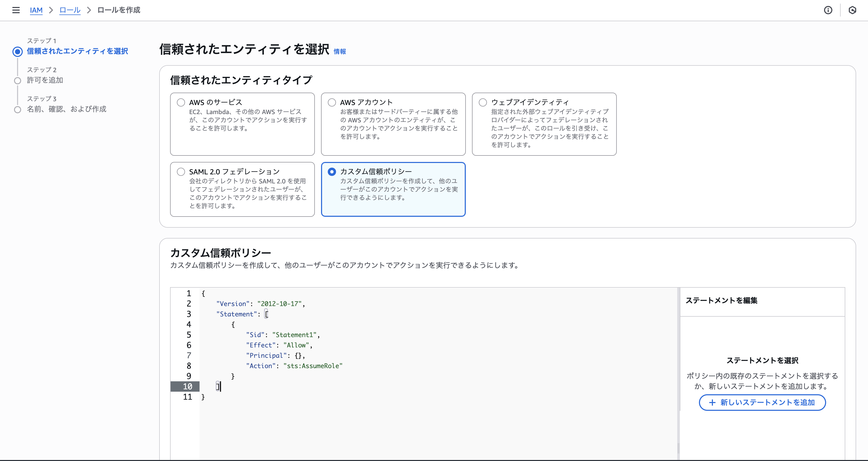
Task: Click the 新しいステートメントを追加 button
Action: [762, 402]
